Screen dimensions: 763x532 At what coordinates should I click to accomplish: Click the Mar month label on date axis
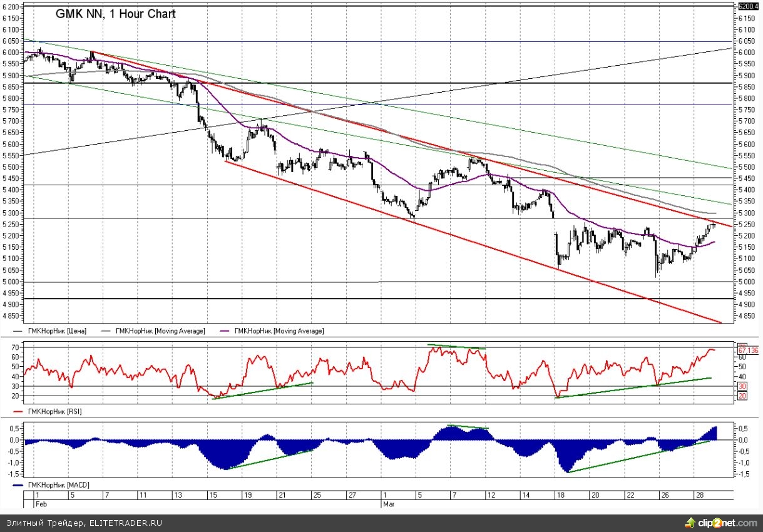click(387, 503)
